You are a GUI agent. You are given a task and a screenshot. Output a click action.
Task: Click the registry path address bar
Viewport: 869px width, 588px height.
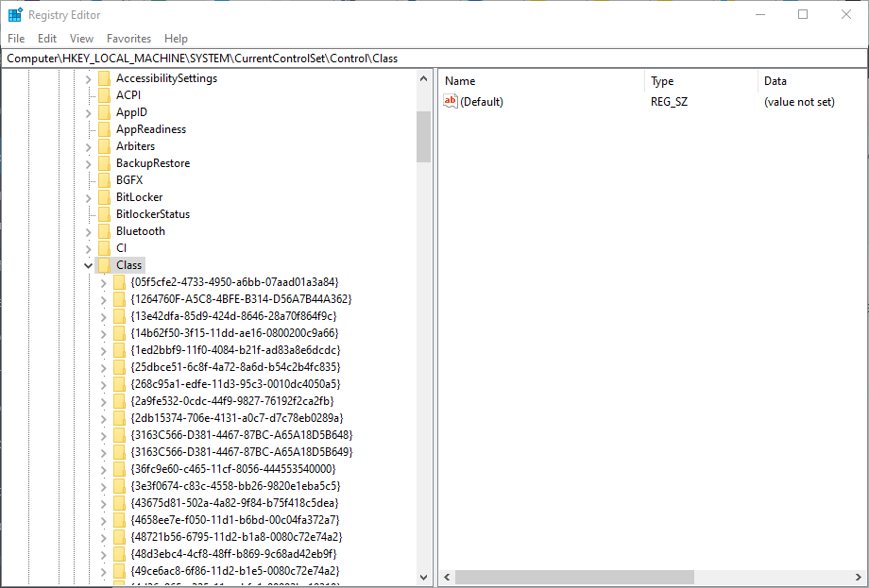pos(434,59)
